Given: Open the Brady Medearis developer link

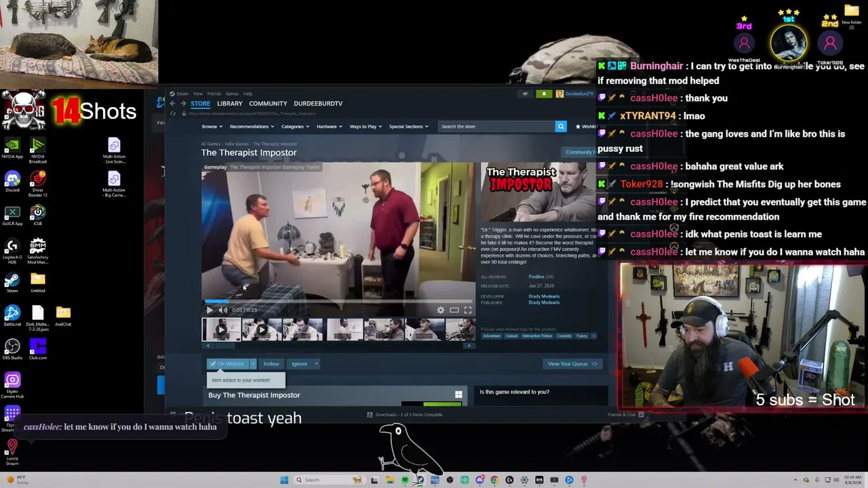Looking at the screenshot, I should (544, 296).
